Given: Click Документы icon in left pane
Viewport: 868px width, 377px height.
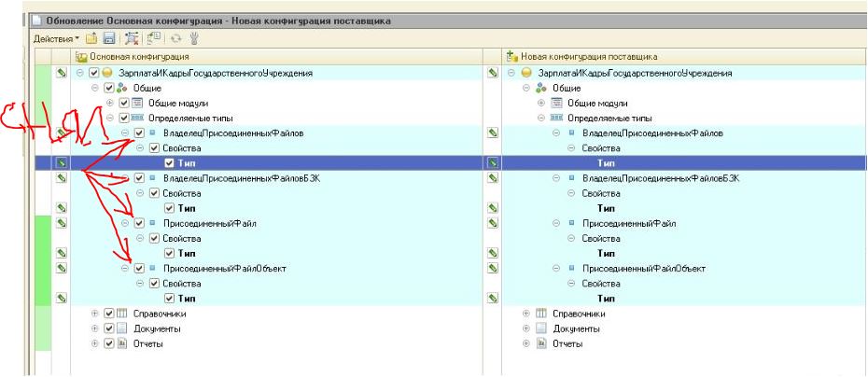Looking at the screenshot, I should [122, 328].
